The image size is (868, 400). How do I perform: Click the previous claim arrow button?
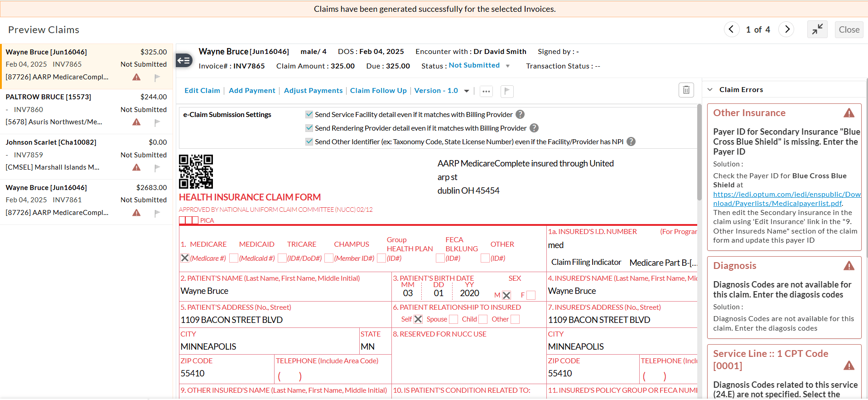click(731, 29)
